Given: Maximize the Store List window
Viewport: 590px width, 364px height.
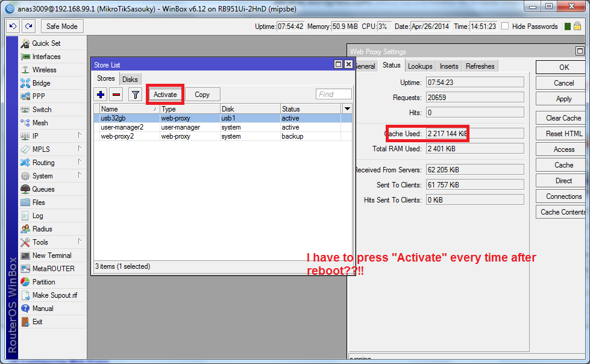Looking at the screenshot, I should [x=338, y=64].
